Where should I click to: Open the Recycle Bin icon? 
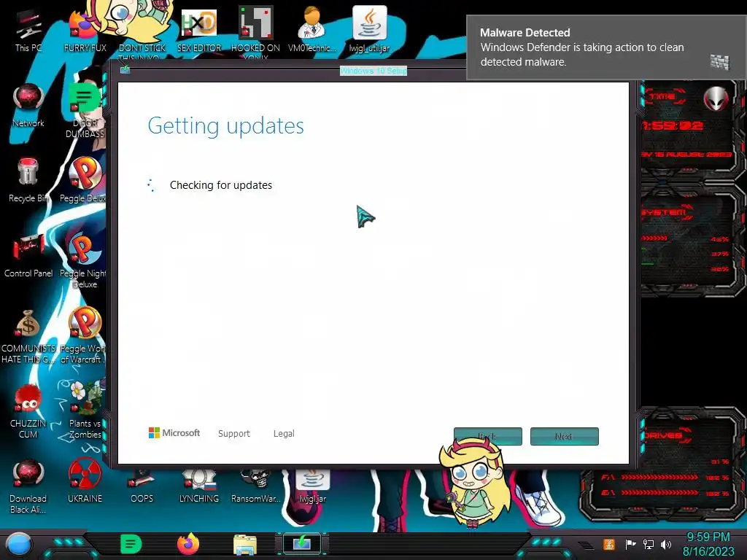pos(28,181)
